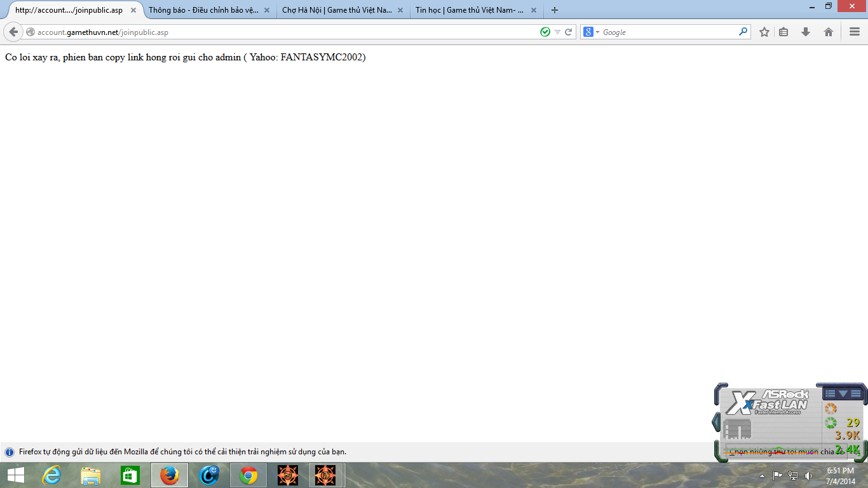This screenshot has height=488, width=868.
Task: Click the Firefox taskbar icon
Action: click(x=170, y=475)
